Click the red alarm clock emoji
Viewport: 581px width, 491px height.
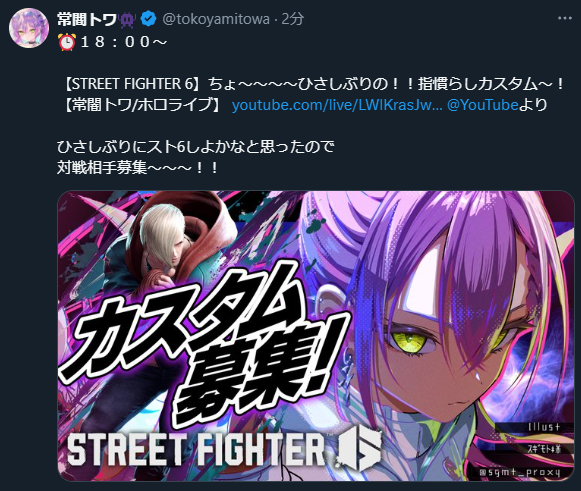point(67,42)
